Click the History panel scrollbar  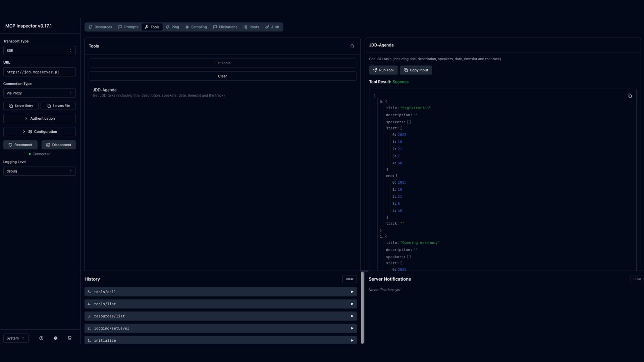pos(362,308)
